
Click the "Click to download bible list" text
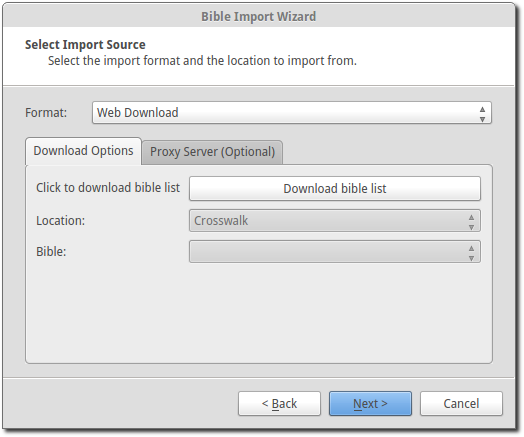[x=108, y=188]
